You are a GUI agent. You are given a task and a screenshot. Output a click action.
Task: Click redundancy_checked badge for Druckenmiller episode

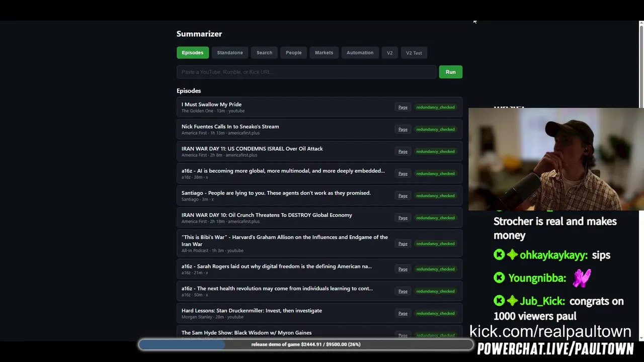coord(435,313)
